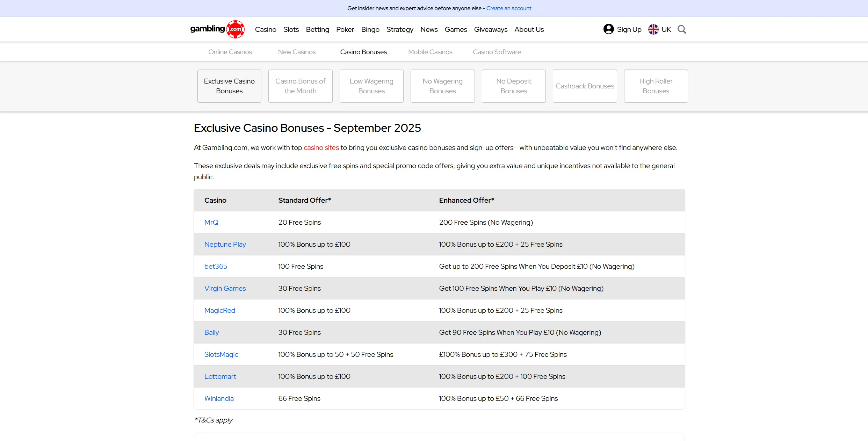Viewport: 868px width, 441px height.
Task: Open the Neptune Play link
Action: click(x=225, y=244)
